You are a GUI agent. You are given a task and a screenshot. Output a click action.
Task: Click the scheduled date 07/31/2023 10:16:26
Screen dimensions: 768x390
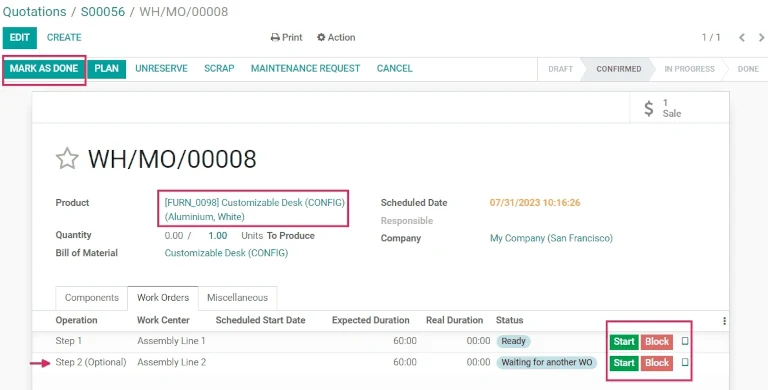click(535, 203)
